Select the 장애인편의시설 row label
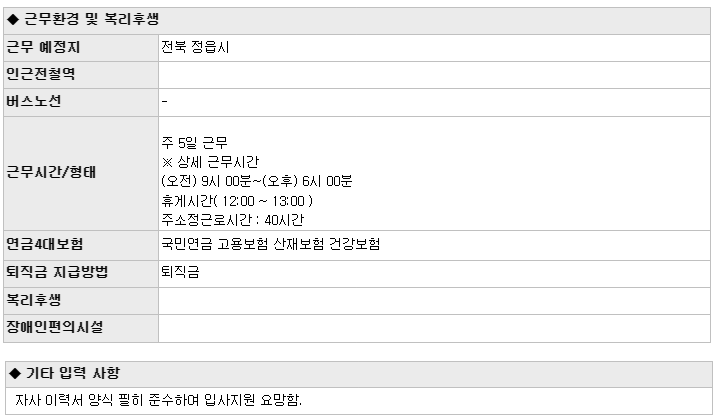720x420 pixels. [x=81, y=328]
